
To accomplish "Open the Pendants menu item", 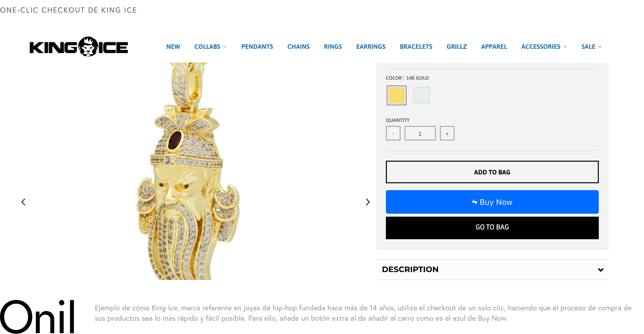I will (x=257, y=47).
